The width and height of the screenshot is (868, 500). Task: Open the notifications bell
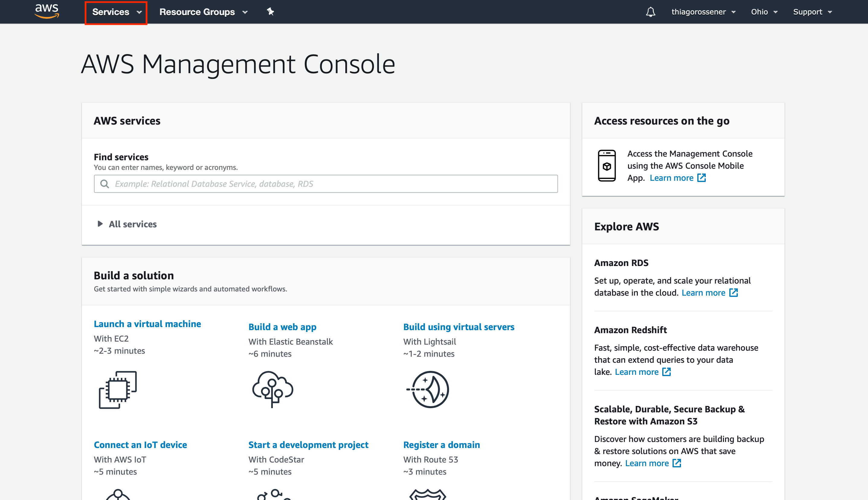650,12
